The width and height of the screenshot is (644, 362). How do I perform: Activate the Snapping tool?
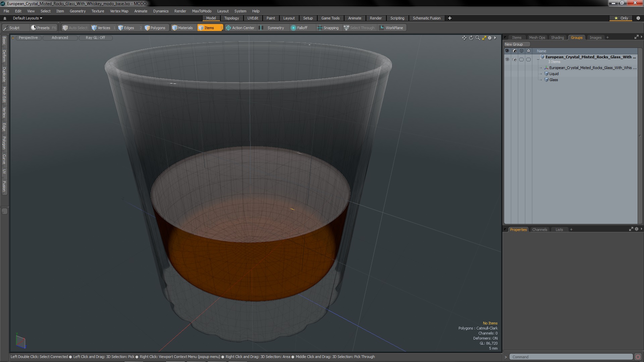(328, 28)
